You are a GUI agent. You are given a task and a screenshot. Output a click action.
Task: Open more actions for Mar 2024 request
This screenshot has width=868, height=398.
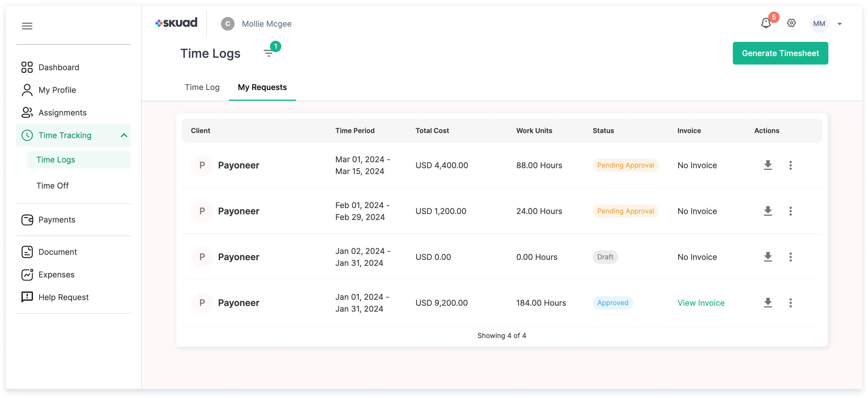pos(790,165)
